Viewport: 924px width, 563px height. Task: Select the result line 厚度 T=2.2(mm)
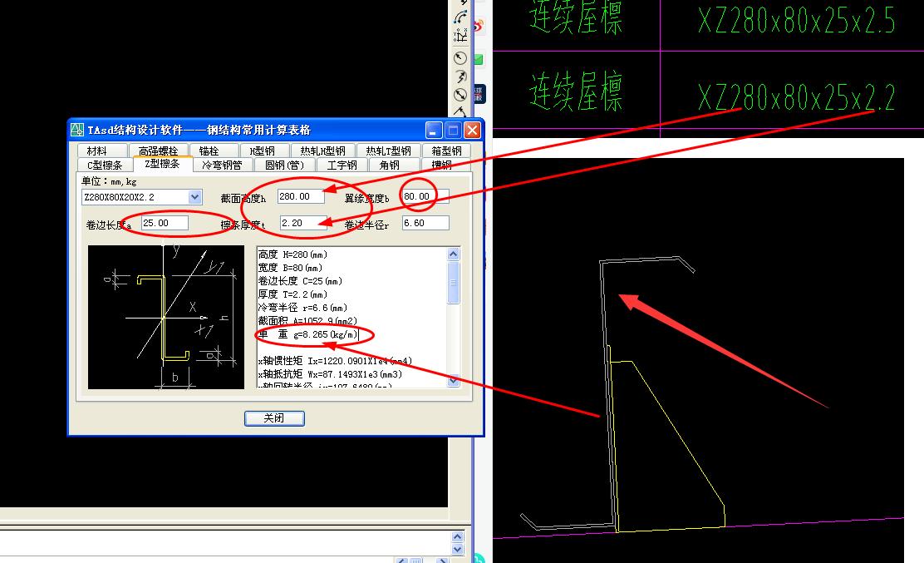coord(292,294)
